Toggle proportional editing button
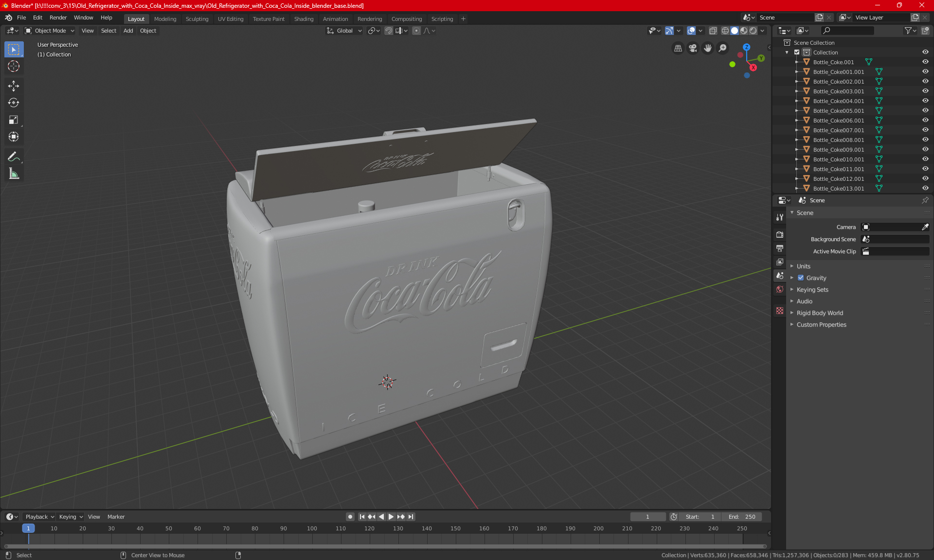 (x=416, y=31)
